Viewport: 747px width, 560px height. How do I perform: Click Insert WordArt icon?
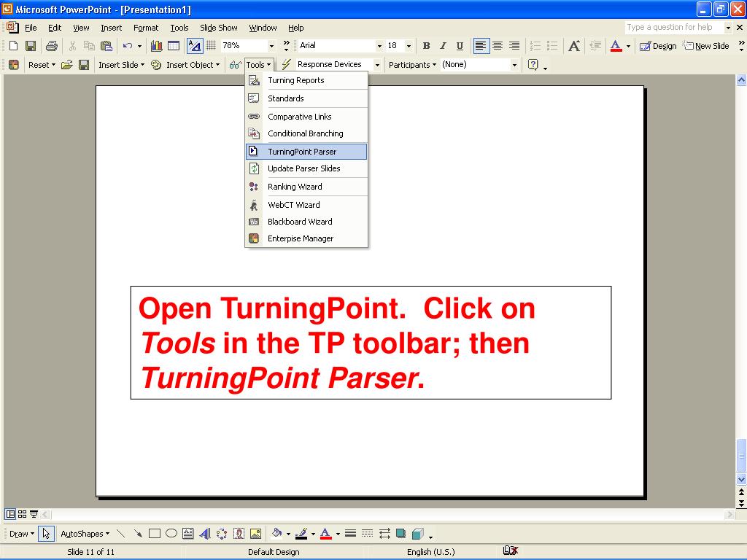[x=205, y=534]
